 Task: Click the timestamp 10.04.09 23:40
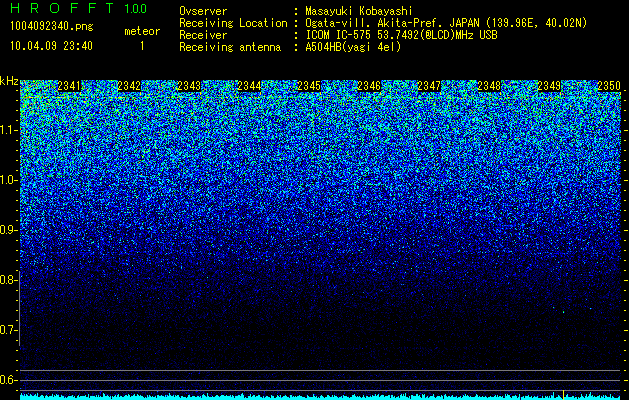coord(51,46)
